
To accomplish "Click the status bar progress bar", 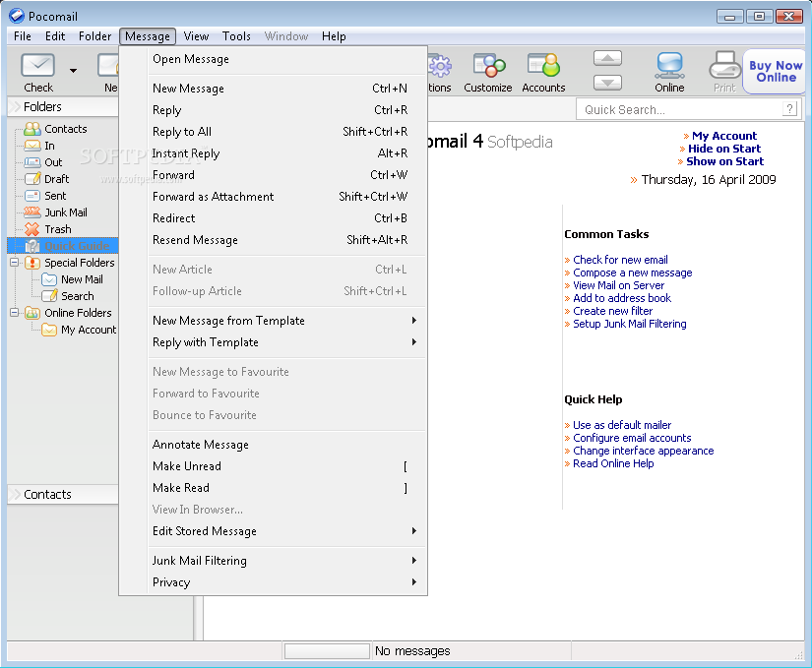I will 327,651.
